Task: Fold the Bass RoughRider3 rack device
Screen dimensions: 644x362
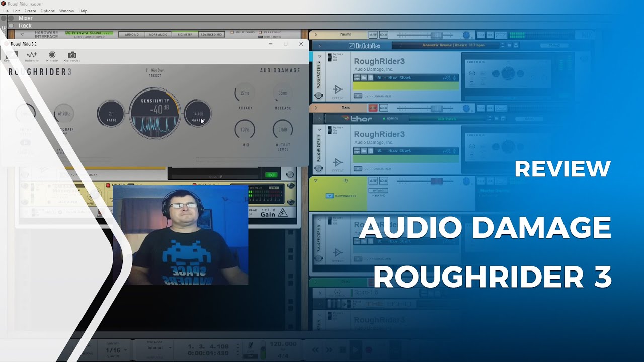Action: (319, 130)
